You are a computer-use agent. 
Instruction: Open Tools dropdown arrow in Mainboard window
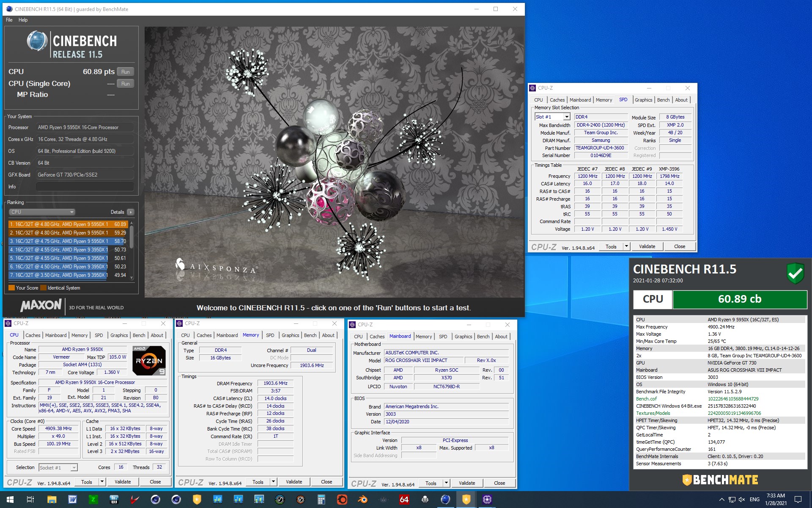(x=446, y=483)
